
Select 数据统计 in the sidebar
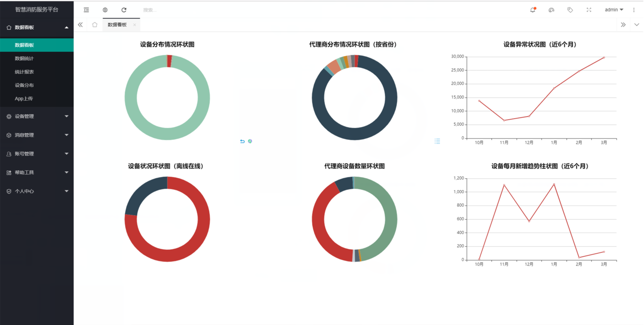tap(24, 59)
